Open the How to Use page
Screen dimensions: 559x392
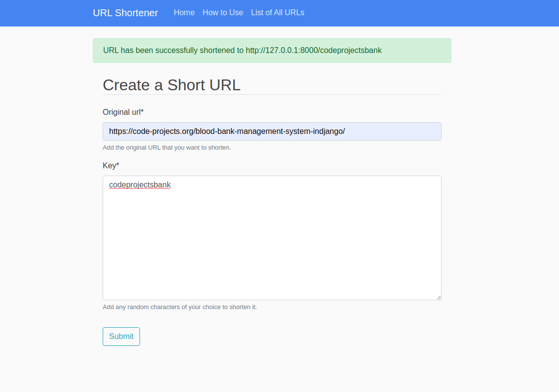[x=223, y=13]
